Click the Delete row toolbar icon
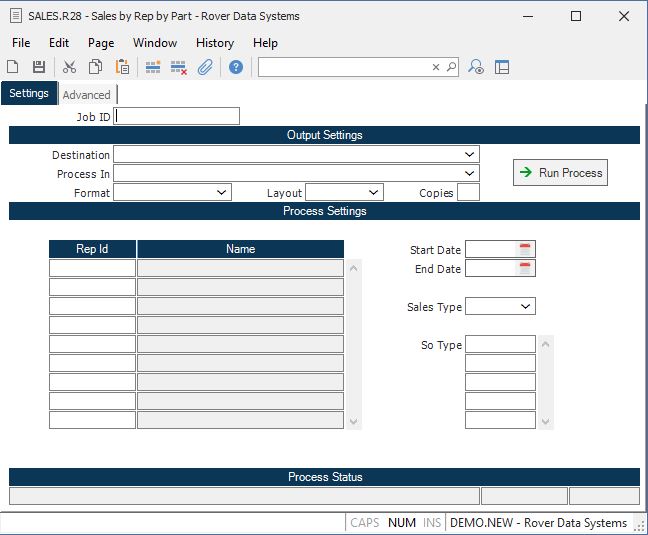 pyautogui.click(x=179, y=67)
